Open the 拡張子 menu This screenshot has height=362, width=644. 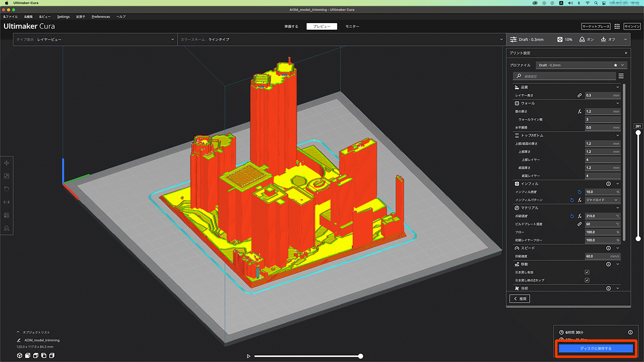[80, 17]
